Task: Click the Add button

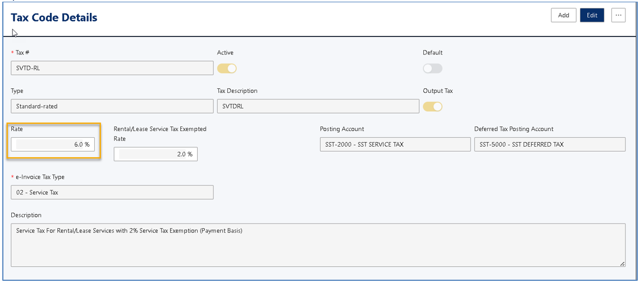Action: point(563,15)
